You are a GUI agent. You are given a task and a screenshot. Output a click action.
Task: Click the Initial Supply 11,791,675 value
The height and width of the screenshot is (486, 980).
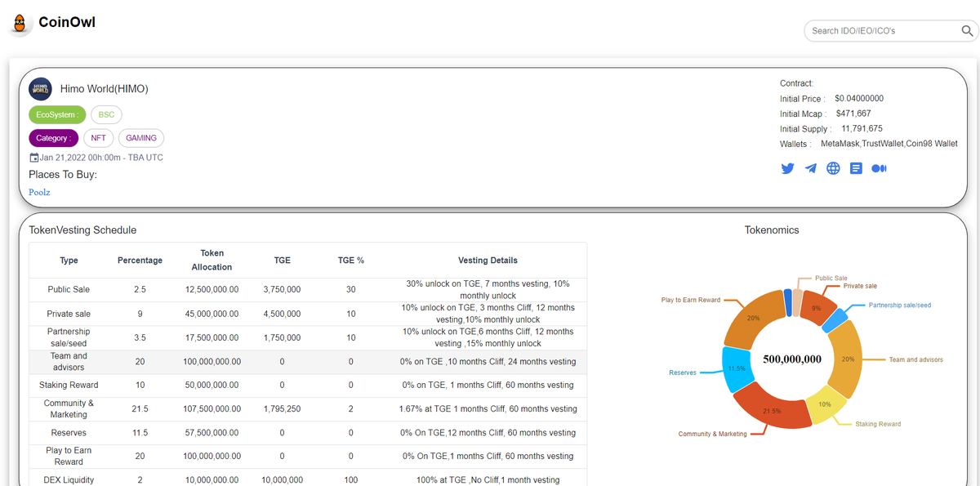click(x=862, y=128)
